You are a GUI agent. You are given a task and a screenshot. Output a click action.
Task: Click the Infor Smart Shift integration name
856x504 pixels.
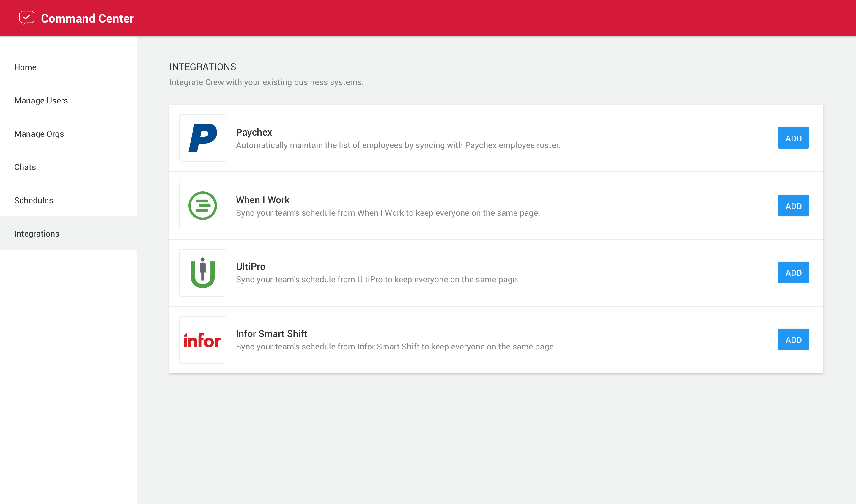pyautogui.click(x=271, y=334)
